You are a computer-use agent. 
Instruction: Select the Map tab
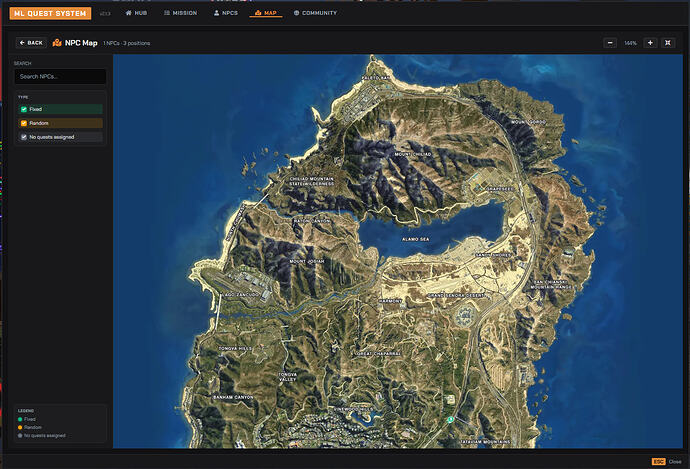pyautogui.click(x=266, y=13)
